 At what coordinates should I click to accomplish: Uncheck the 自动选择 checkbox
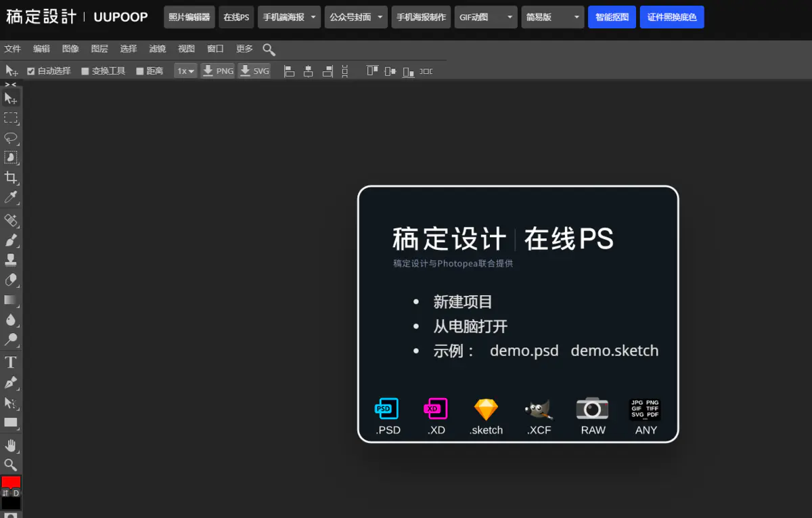31,71
